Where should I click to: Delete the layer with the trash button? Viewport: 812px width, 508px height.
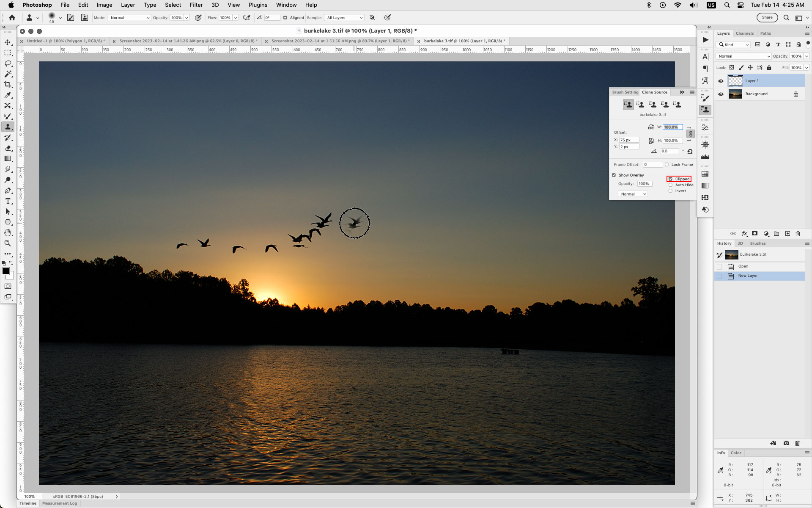click(x=798, y=234)
